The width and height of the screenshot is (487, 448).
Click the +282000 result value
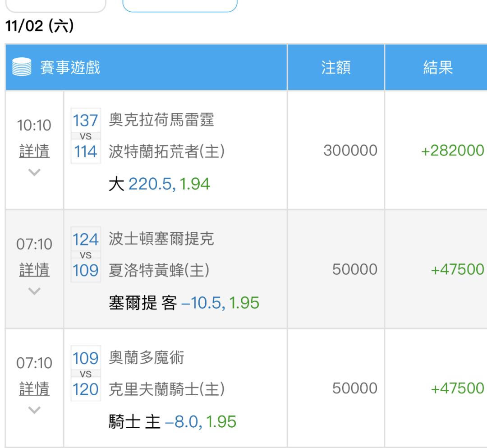(453, 151)
